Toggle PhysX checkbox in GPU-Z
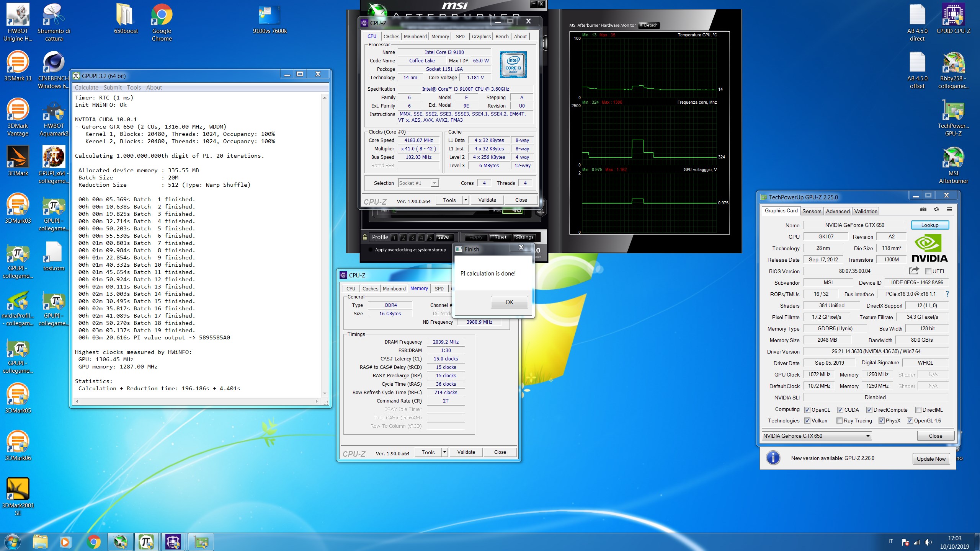This screenshot has height=551, width=980. (882, 421)
